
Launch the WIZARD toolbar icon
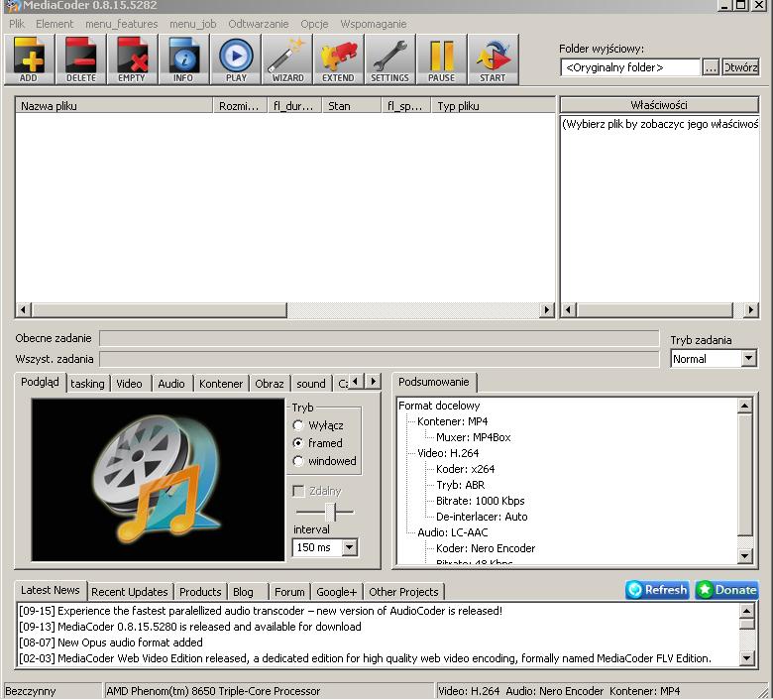point(287,59)
